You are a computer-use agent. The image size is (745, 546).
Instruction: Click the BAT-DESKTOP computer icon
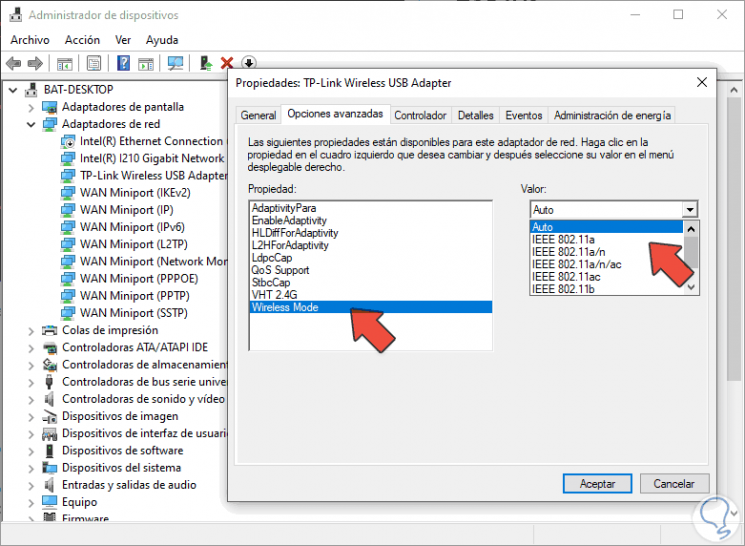click(x=32, y=89)
